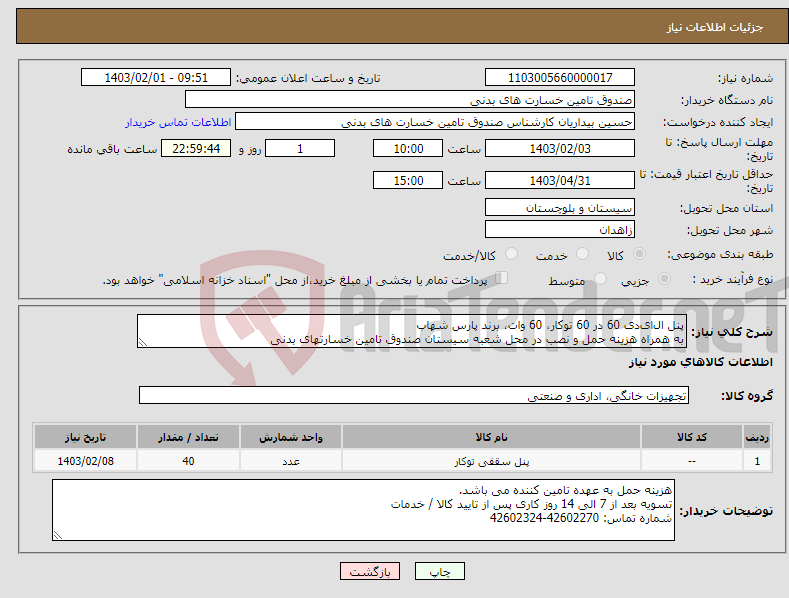
Task: Click the تعداد / مقدار column header
Action: (188, 437)
